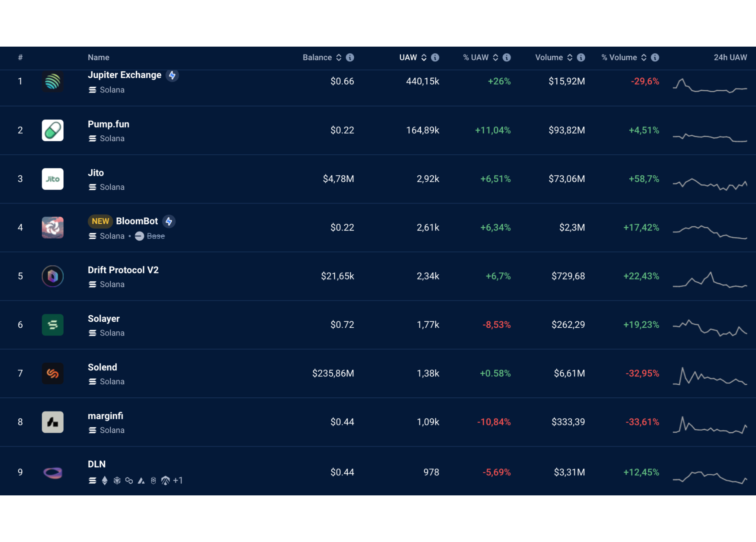
Task: Click the marginfi logo icon
Action: pyautogui.click(x=53, y=422)
